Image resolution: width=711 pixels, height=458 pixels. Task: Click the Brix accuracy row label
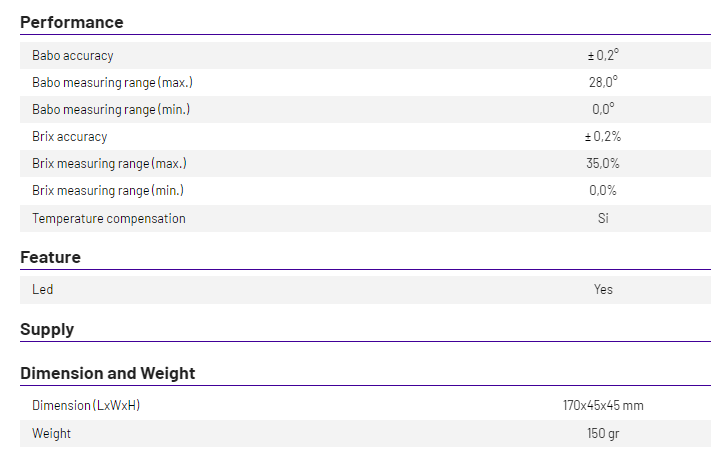pos(70,137)
